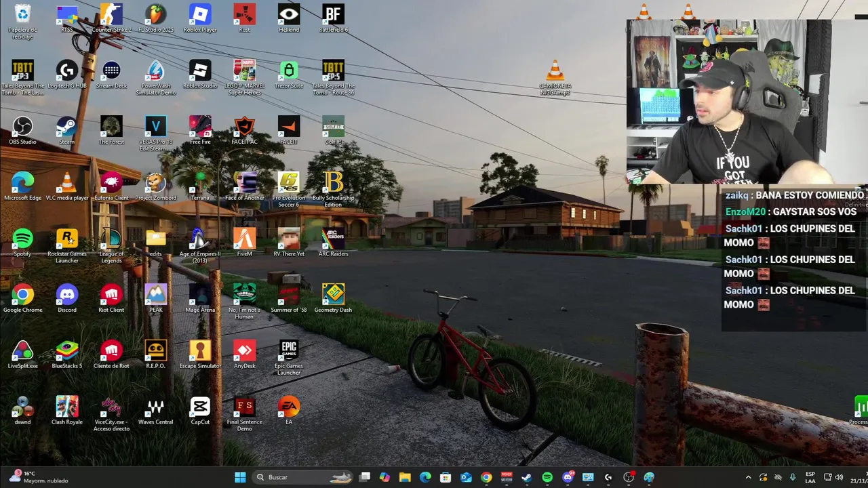The height and width of the screenshot is (488, 868).
Task: Open FACEIT AC shortcut
Action: [244, 131]
